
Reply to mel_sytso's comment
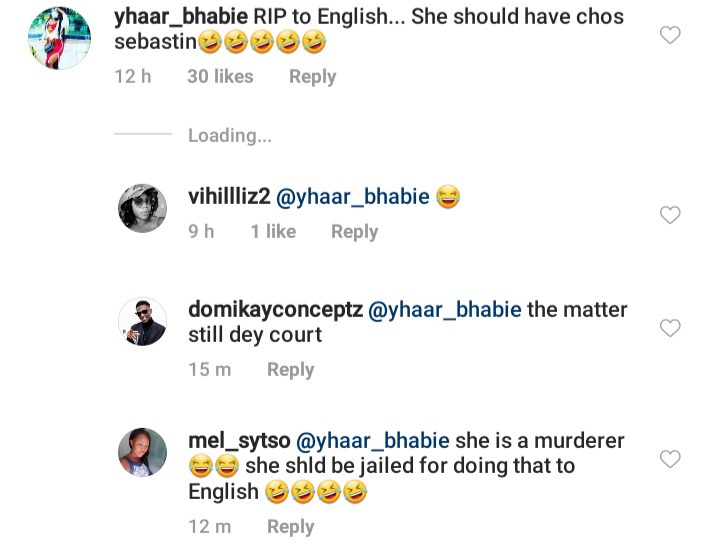click(291, 527)
